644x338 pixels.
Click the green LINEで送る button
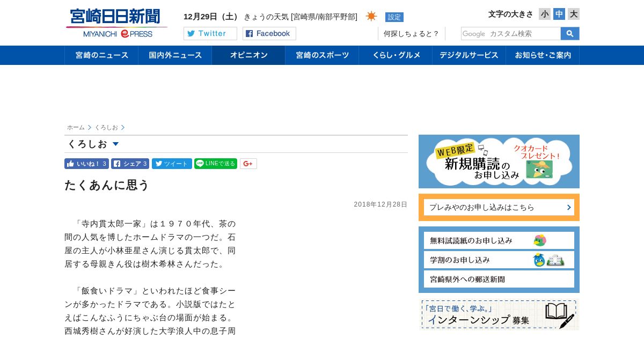pos(216,164)
